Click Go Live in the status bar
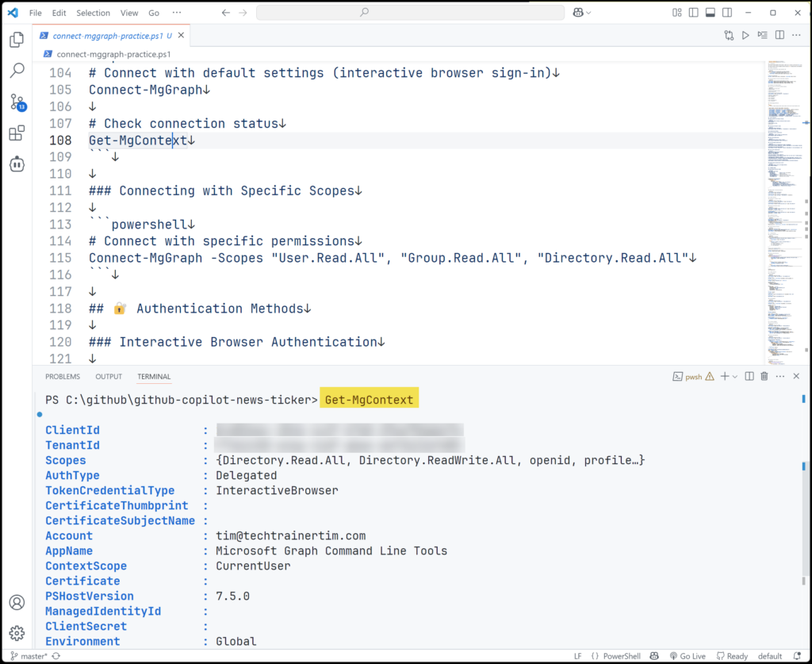This screenshot has height=664, width=812. pos(688,656)
